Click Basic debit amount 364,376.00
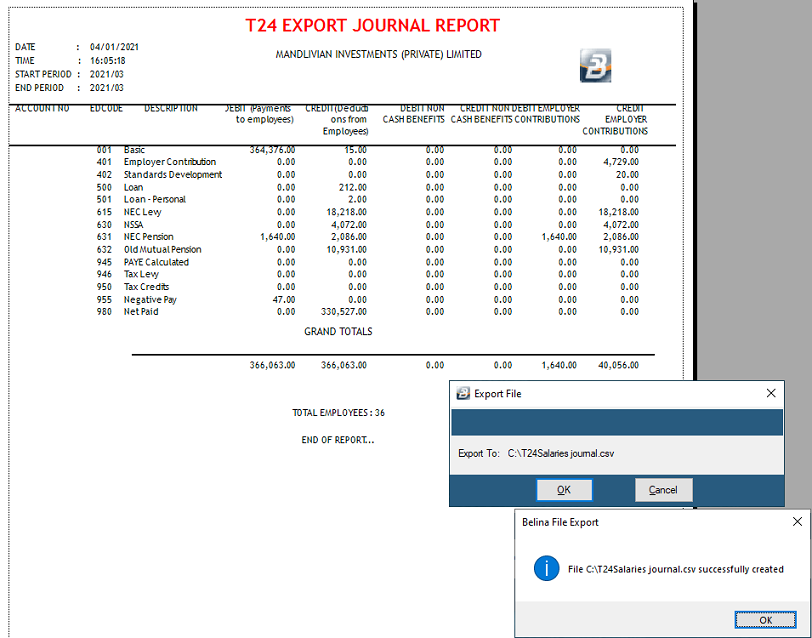Screen dimensions: 812x638 click(x=272, y=150)
